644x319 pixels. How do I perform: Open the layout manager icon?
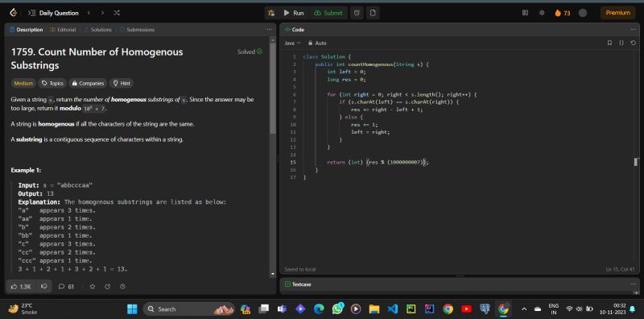(x=525, y=13)
